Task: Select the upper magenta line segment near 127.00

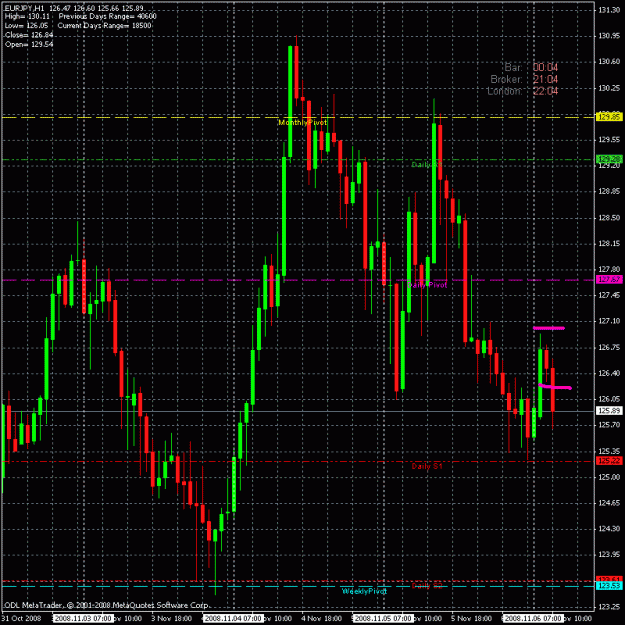Action: 549,328
